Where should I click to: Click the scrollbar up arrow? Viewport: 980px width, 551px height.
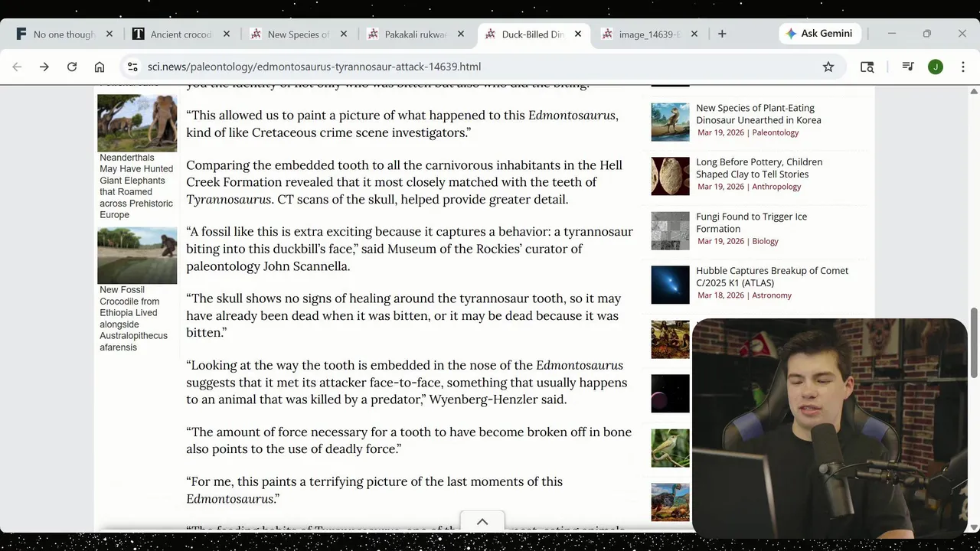974,90
